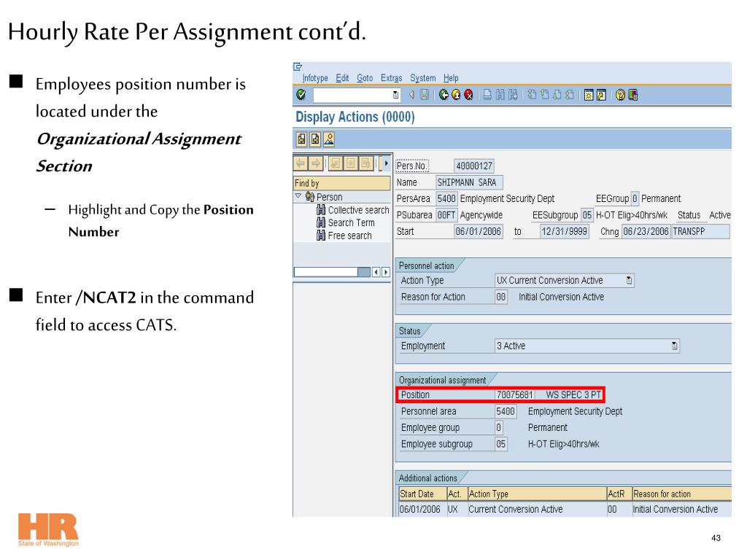
Task: Click the Save diskette icon
Action: click(425, 95)
